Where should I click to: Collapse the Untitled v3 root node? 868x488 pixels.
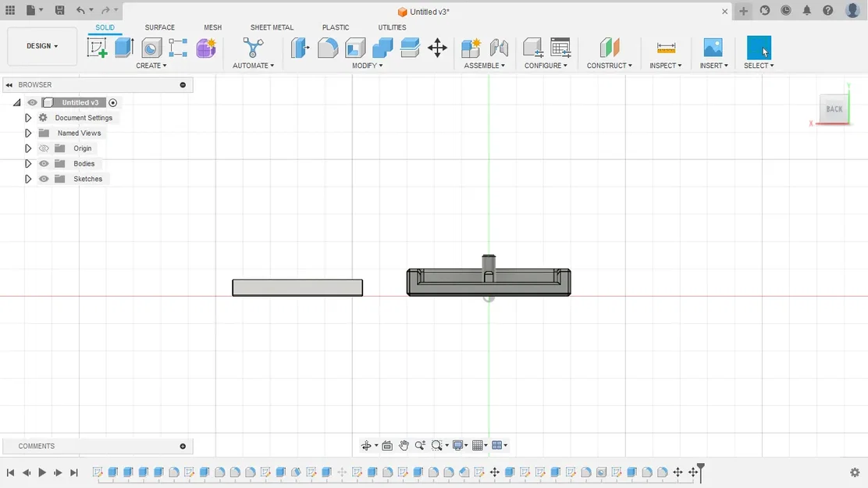coord(16,102)
